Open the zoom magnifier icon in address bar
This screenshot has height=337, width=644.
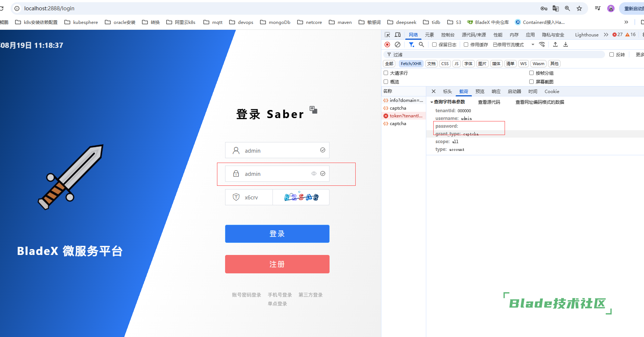point(567,8)
